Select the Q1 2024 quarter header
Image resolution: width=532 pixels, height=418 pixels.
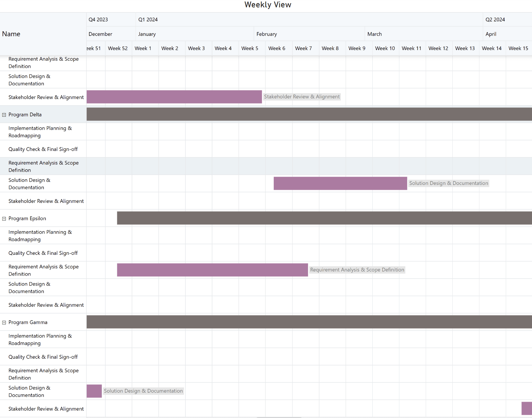[x=148, y=20]
